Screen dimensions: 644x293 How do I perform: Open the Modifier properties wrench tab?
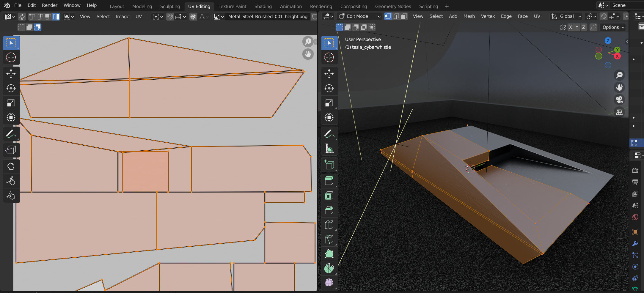pyautogui.click(x=635, y=244)
